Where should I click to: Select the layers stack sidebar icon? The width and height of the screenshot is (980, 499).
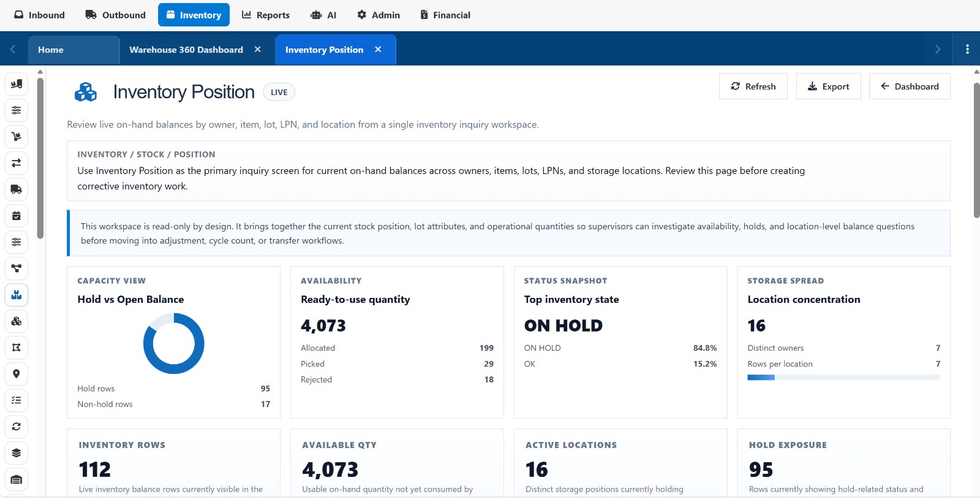pyautogui.click(x=17, y=453)
